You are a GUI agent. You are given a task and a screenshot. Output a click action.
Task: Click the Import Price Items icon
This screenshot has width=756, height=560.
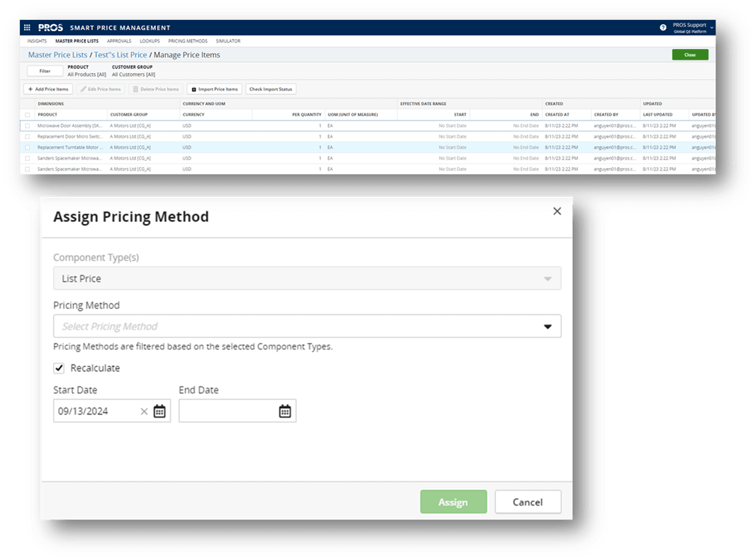click(x=194, y=89)
